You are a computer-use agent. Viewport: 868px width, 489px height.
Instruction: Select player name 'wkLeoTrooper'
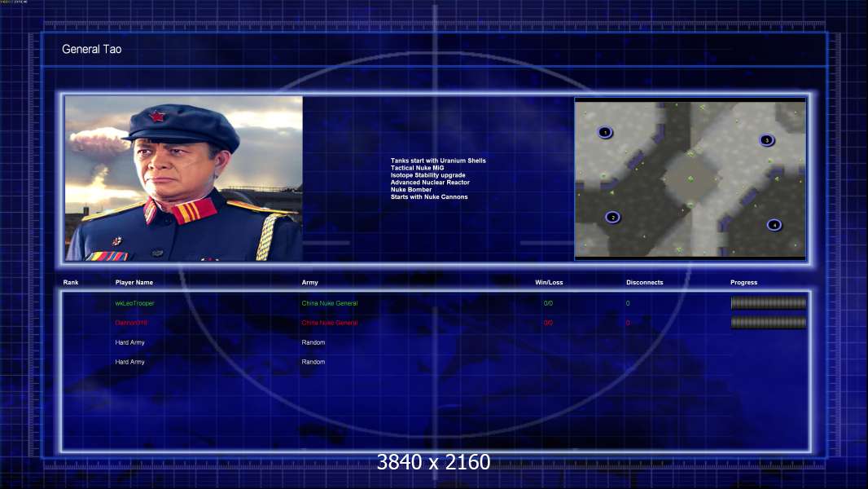click(134, 303)
